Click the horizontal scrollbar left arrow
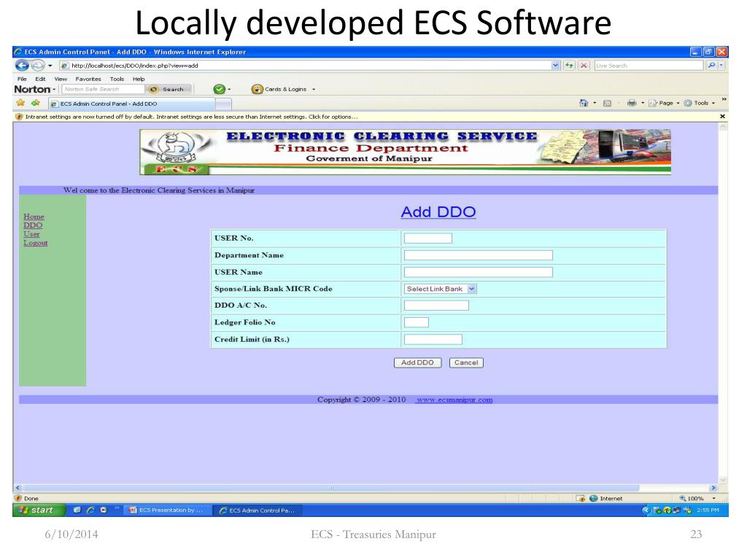Viewport: 747px width, 560px height. pyautogui.click(x=18, y=488)
